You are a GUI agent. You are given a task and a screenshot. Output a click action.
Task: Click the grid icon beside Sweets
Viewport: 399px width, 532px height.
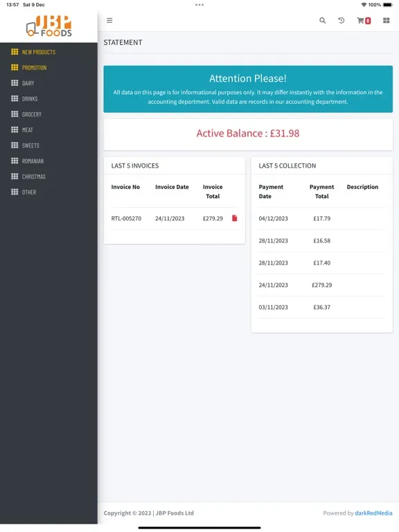click(15, 145)
